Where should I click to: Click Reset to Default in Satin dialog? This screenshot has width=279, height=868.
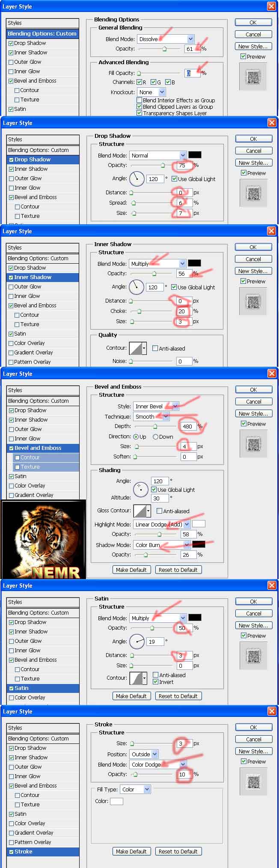tap(178, 696)
